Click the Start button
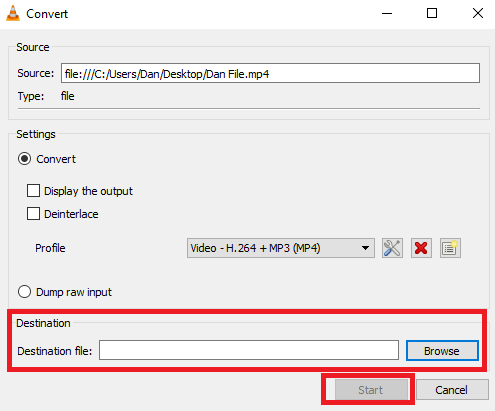 tap(372, 390)
